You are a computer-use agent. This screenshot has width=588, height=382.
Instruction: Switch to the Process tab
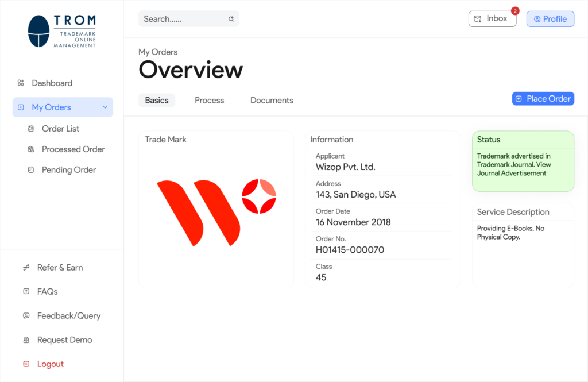pos(209,101)
